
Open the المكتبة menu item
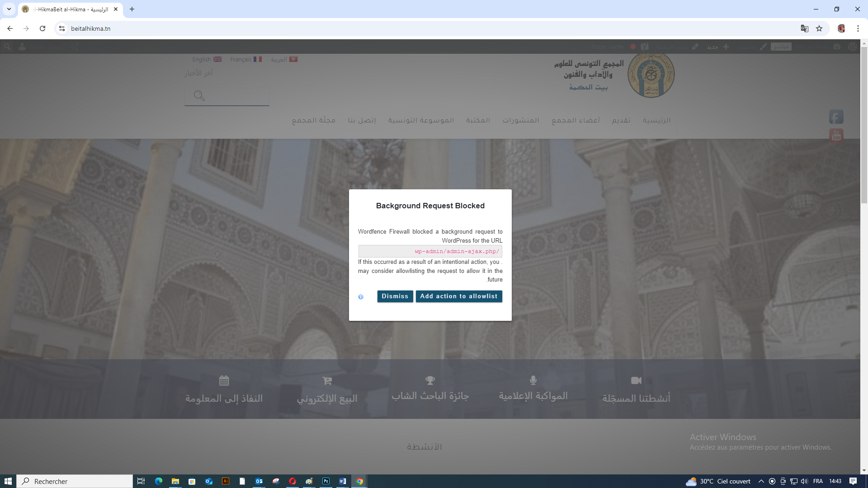coord(478,120)
